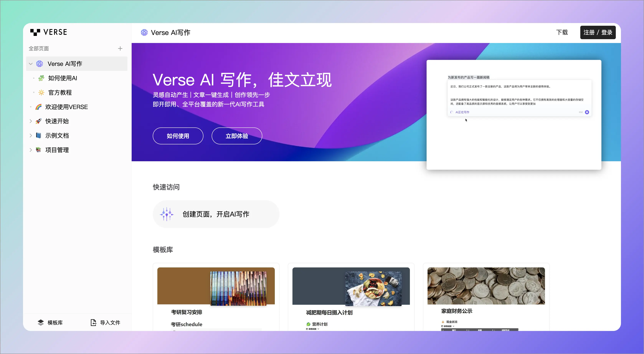Click the 如何使用 banner button
Screen dimensions: 644x354
pyautogui.click(x=178, y=136)
